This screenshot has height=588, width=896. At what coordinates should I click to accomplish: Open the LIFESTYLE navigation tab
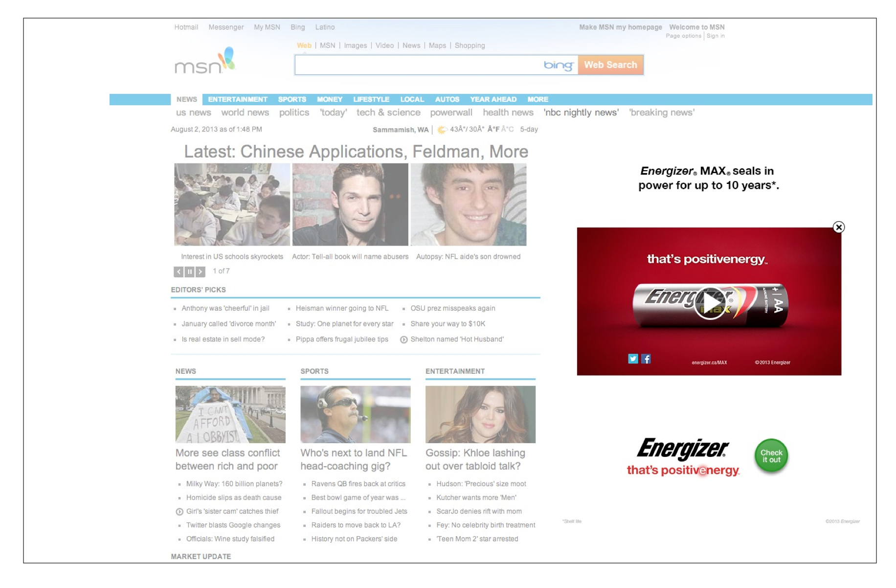pos(371,99)
